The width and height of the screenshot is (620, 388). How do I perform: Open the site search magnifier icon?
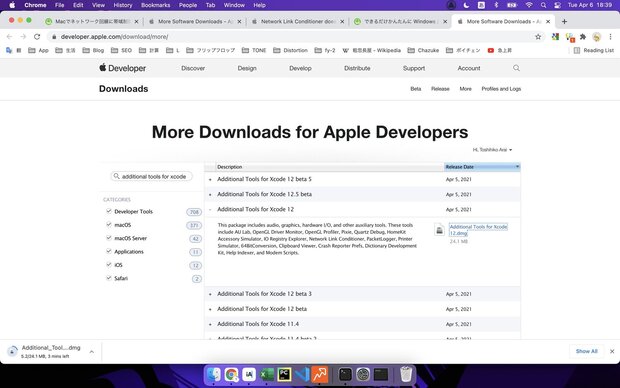click(x=516, y=68)
